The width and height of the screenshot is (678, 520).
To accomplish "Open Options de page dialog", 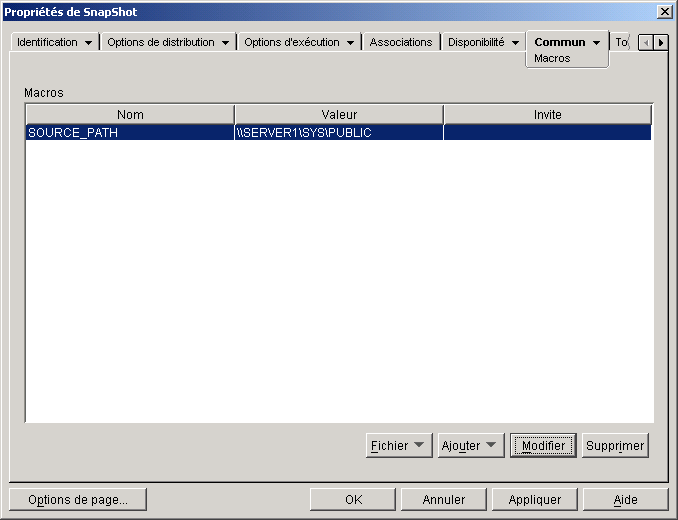I will [78, 500].
